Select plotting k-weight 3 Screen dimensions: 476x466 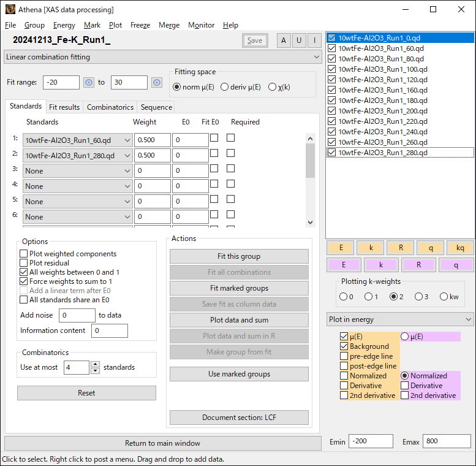pos(418,297)
